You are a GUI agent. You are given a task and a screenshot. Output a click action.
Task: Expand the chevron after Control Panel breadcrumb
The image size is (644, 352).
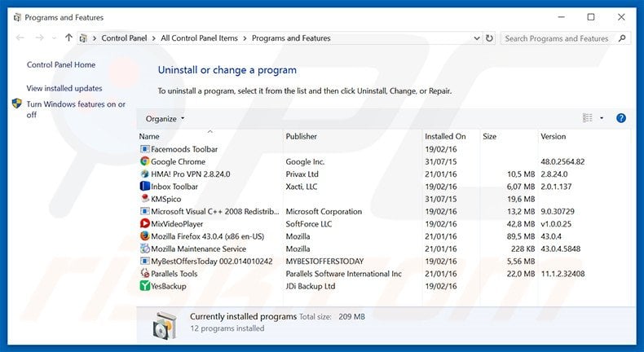pos(154,38)
